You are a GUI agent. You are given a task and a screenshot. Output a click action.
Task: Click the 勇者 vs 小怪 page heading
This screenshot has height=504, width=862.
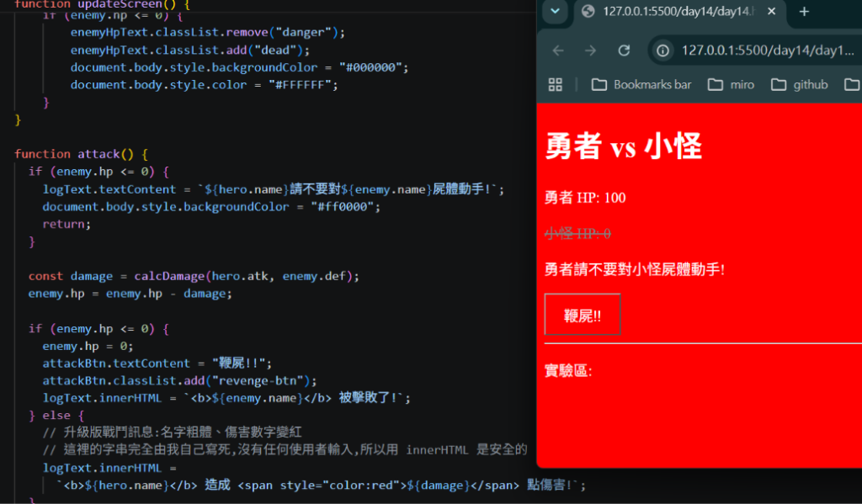pyautogui.click(x=624, y=146)
